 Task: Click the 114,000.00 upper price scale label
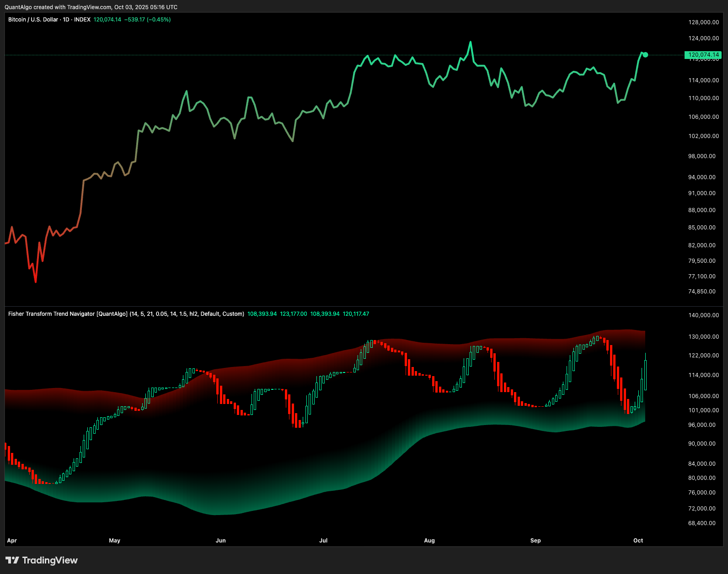click(703, 80)
